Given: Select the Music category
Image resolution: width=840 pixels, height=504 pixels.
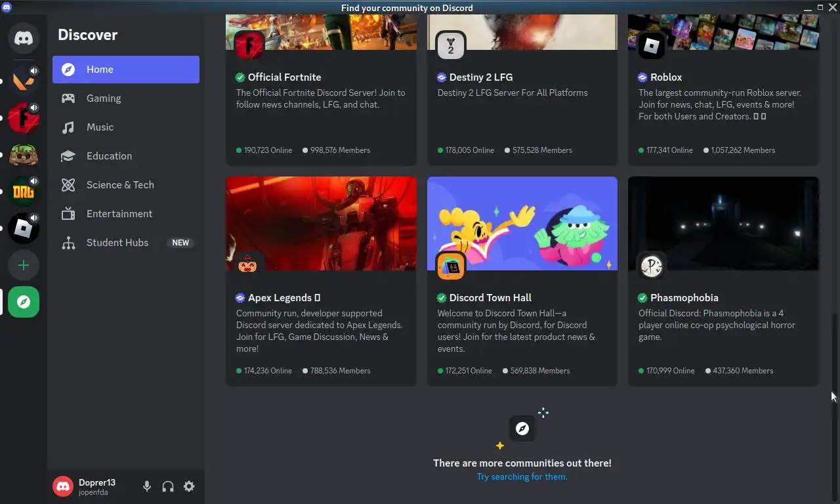Looking at the screenshot, I should 126,127.
